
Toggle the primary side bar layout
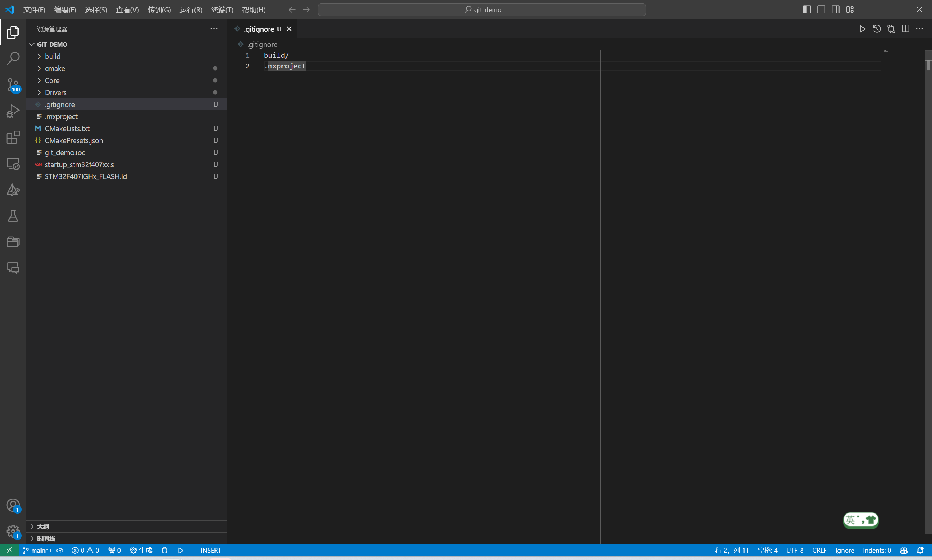[x=807, y=9]
